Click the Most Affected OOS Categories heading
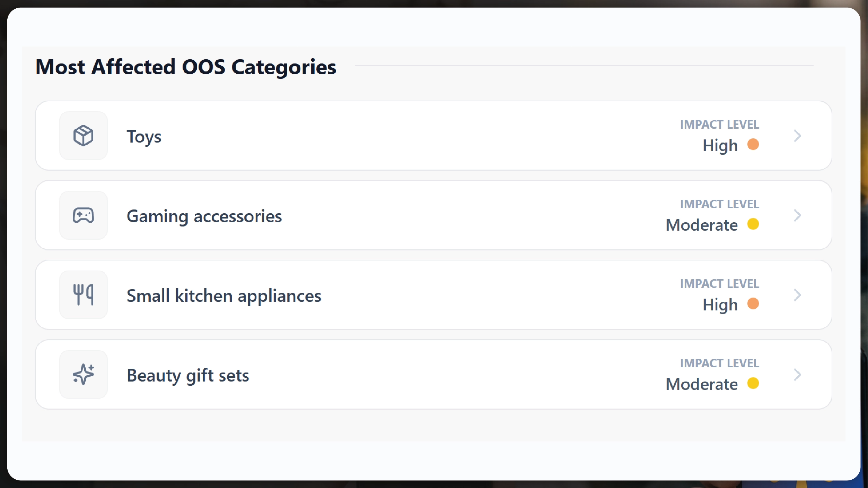Image resolution: width=868 pixels, height=488 pixels. [186, 67]
